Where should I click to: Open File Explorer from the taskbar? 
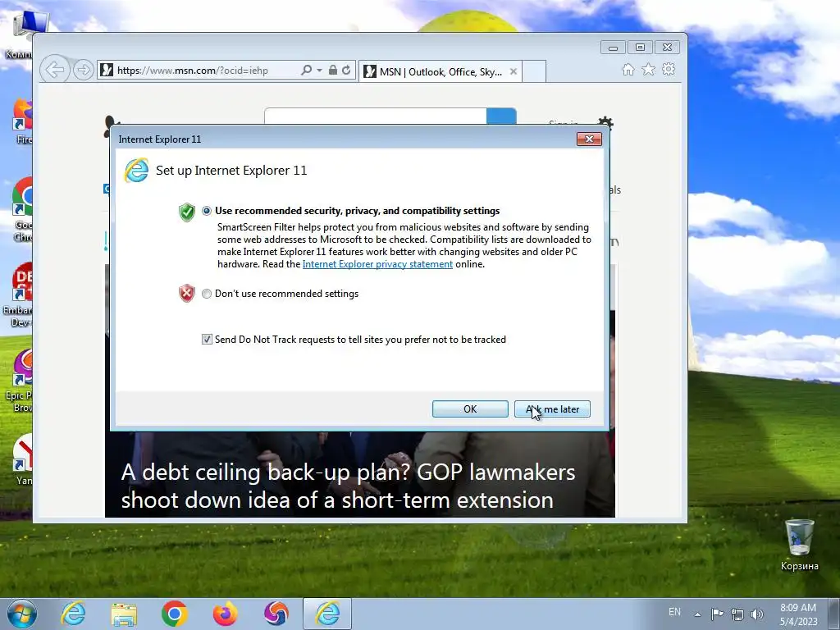click(x=124, y=614)
